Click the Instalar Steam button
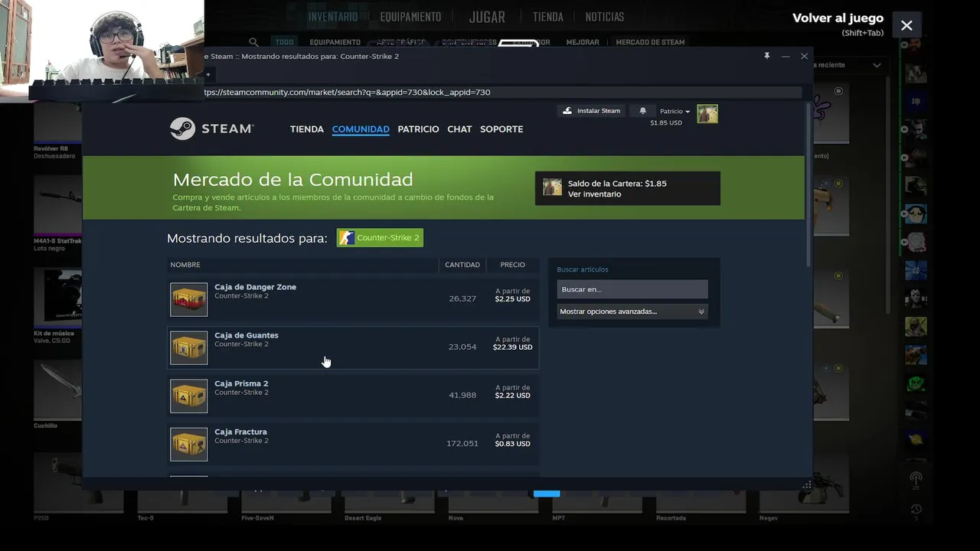Image resolution: width=980 pixels, height=551 pixels. coord(592,111)
